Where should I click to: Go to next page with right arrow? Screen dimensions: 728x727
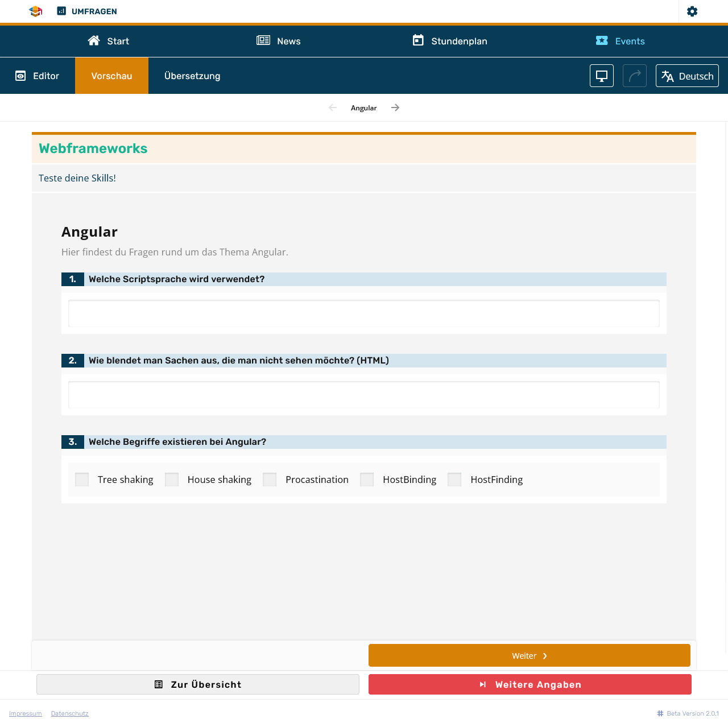coord(395,108)
